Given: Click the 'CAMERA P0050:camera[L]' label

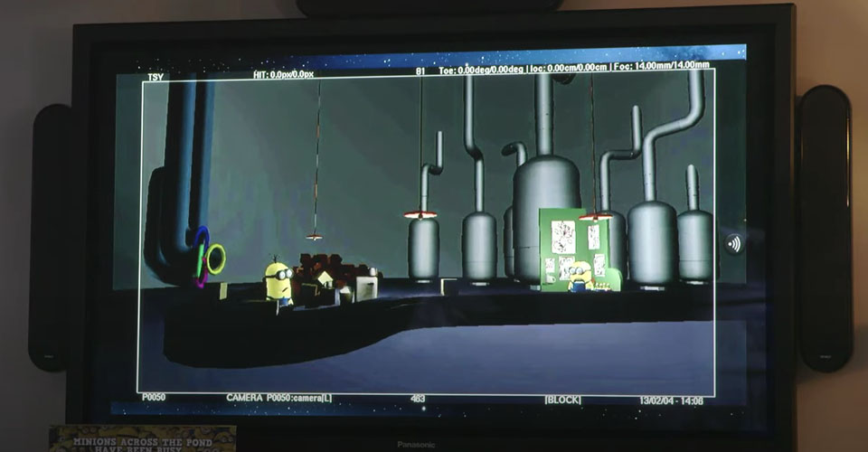Looking at the screenshot, I should [x=279, y=398].
